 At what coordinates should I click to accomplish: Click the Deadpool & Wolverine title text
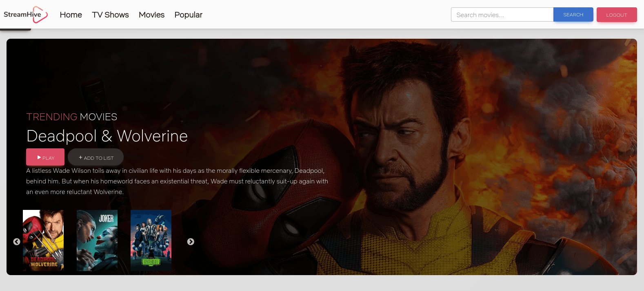point(107,136)
